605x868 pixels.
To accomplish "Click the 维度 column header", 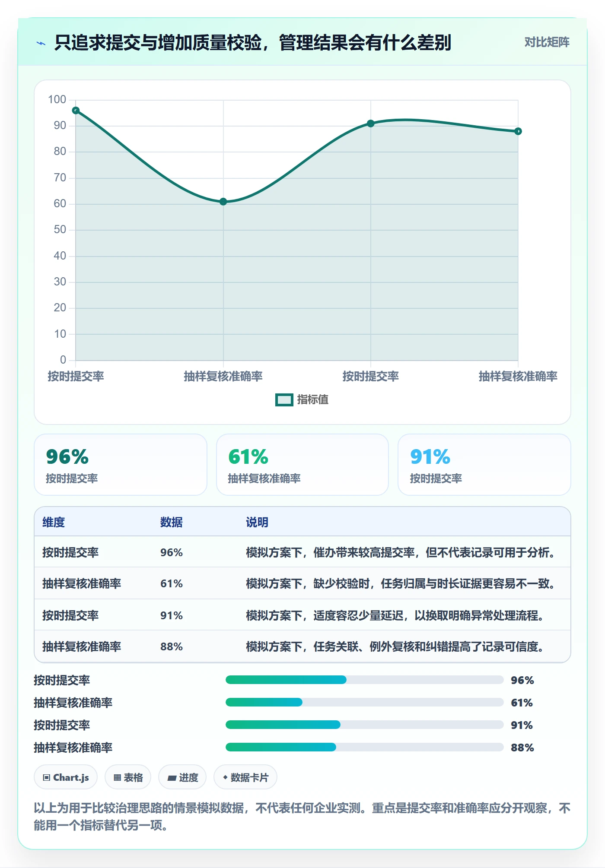I will coord(54,522).
